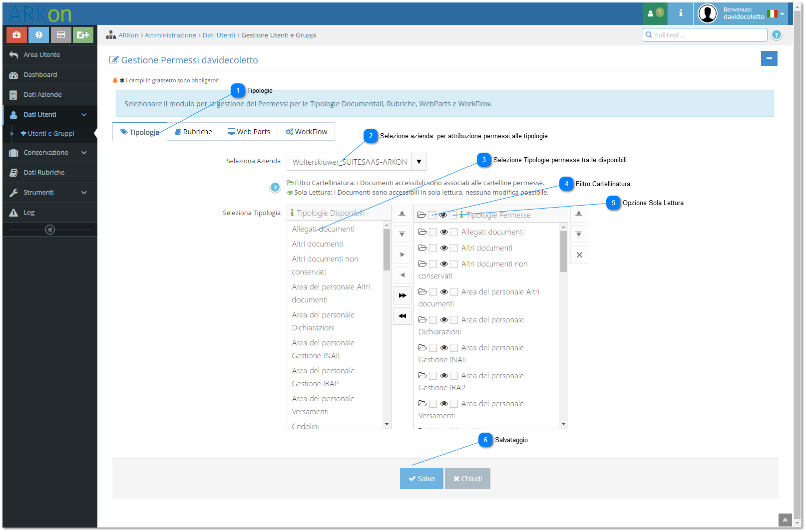Switch to the WorkFlow tab
806x532 pixels.
tap(307, 132)
